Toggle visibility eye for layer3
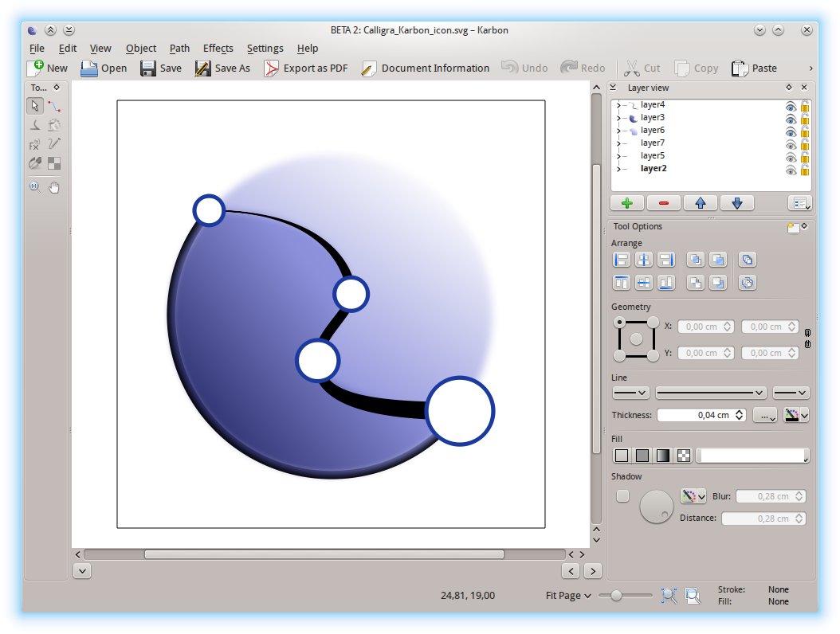840x634 pixels. 791,119
